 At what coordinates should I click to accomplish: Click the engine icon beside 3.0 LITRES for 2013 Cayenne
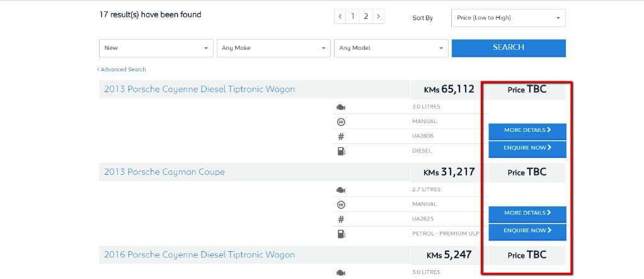[341, 107]
